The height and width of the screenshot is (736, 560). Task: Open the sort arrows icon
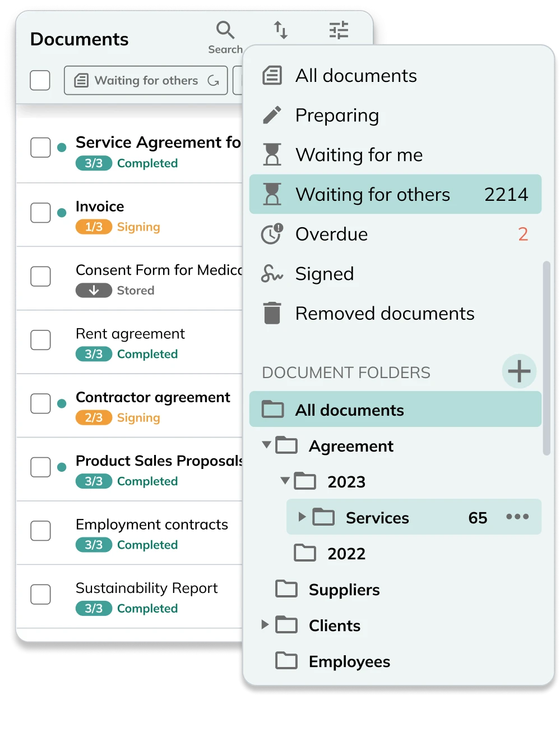click(x=281, y=30)
